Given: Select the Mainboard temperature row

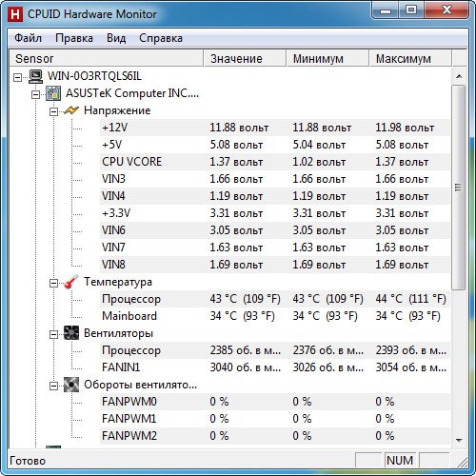Looking at the screenshot, I should (275, 316).
